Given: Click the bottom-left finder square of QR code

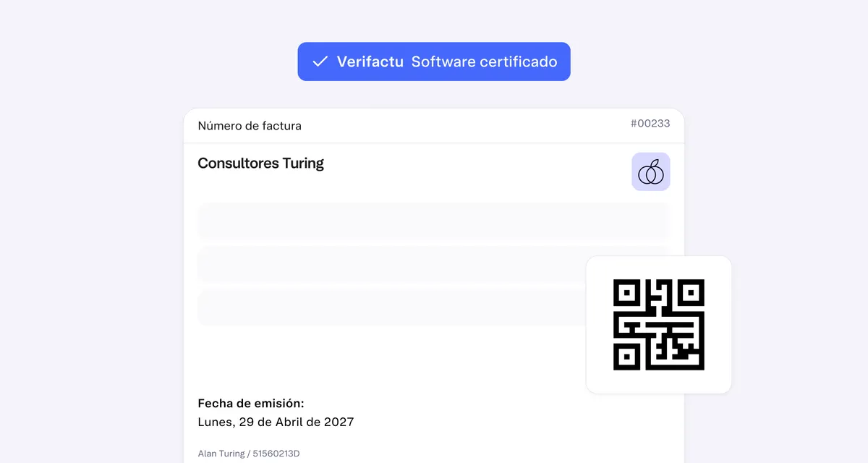Looking at the screenshot, I should coord(626,357).
